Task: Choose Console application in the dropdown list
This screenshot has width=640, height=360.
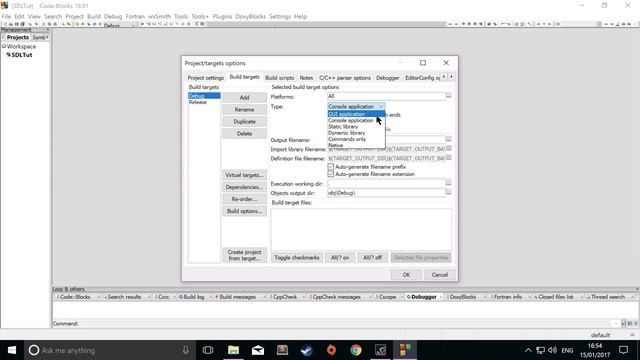Action: (356, 120)
